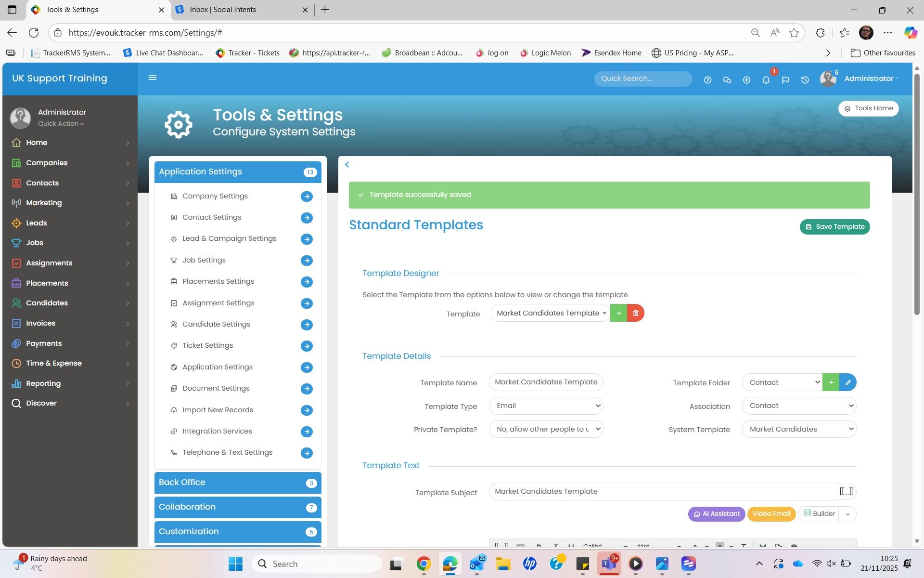Click the AI Assistant button
924x578 pixels.
point(716,514)
